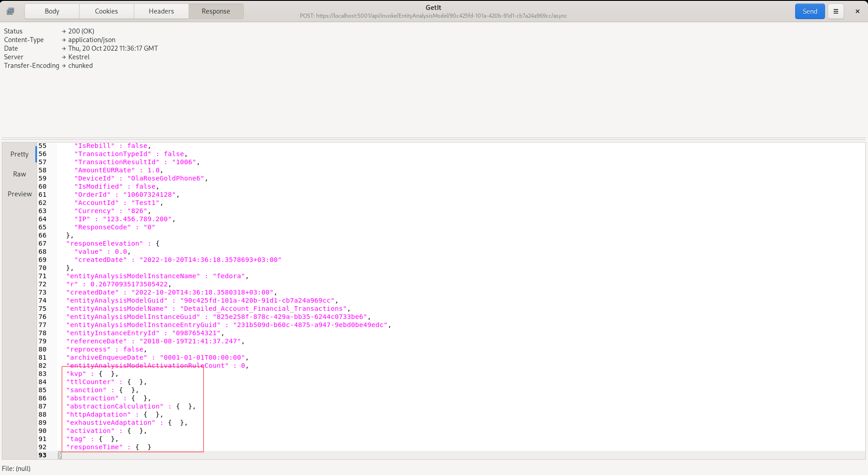Click the "reprocess" false line
Image resolution: width=868 pixels, height=475 pixels.
pyautogui.click(x=107, y=349)
